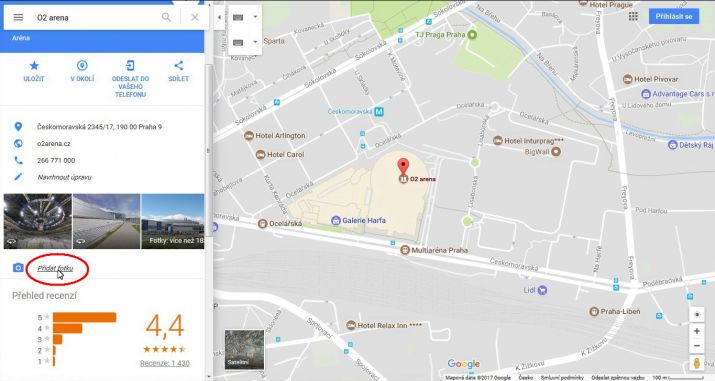This screenshot has height=381, width=715.
Task: Save place with Uložit star icon
Action: click(34, 71)
